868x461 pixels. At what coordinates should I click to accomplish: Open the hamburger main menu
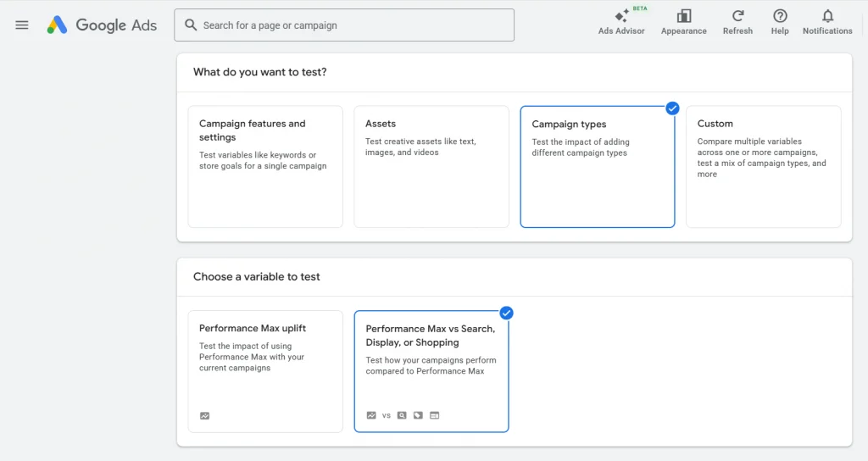(x=21, y=25)
